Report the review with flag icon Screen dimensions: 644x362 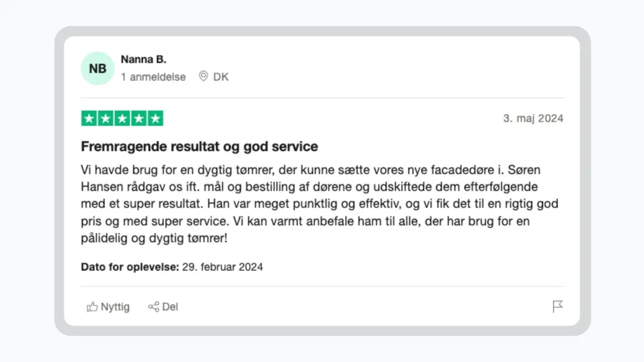click(x=558, y=307)
